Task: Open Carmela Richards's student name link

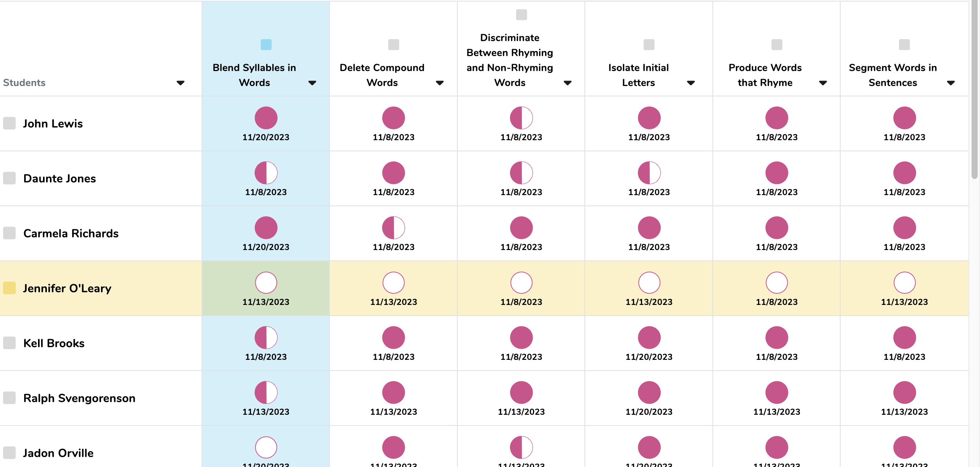Action: click(x=71, y=233)
